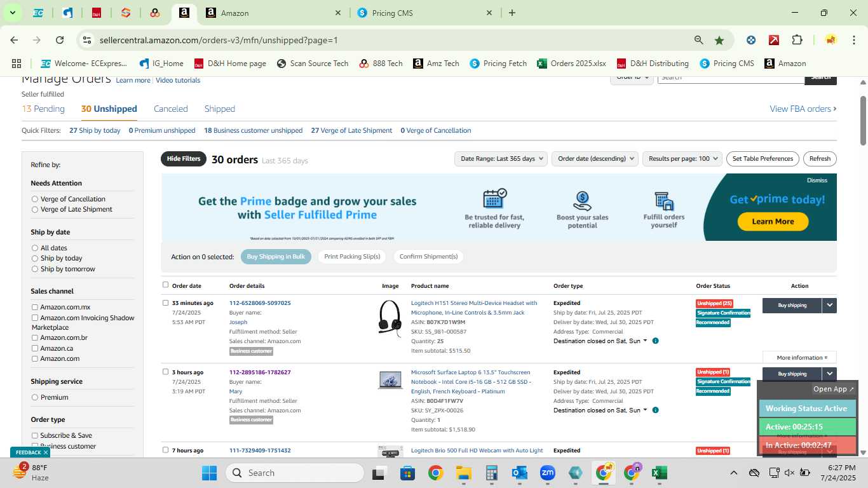The image size is (868, 488).
Task: Click the Hide Filters button
Action: coord(184,159)
